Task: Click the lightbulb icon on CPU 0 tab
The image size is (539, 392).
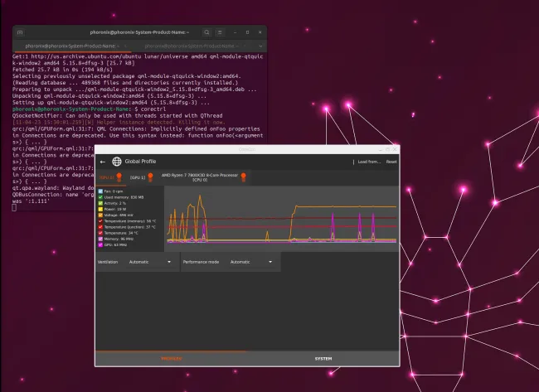Action: pyautogui.click(x=243, y=177)
